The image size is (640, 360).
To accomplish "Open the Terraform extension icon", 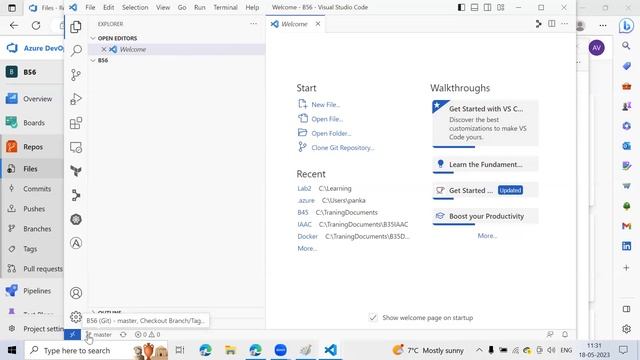I will [76, 171].
